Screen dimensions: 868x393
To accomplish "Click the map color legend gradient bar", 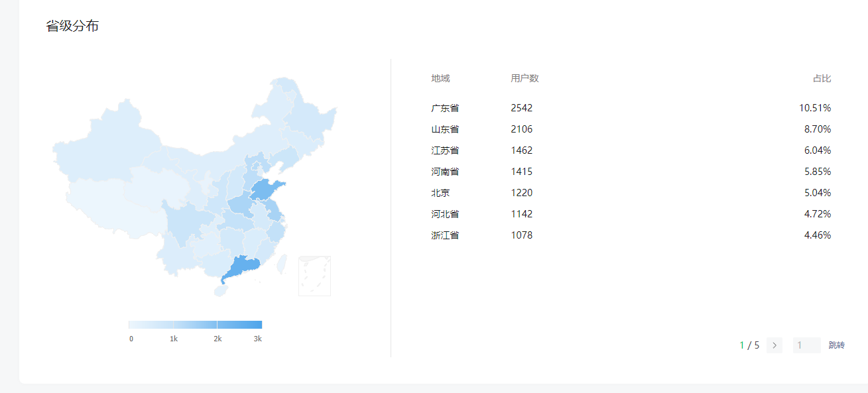I will click(195, 325).
